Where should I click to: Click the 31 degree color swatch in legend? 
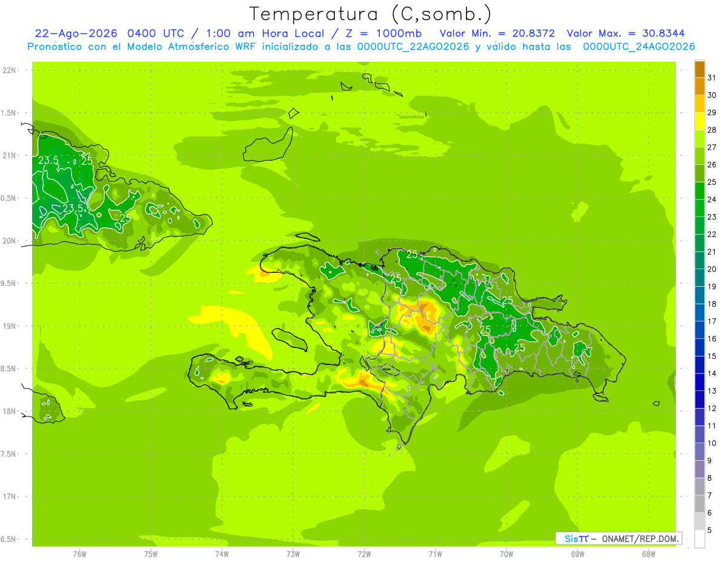coord(699,70)
